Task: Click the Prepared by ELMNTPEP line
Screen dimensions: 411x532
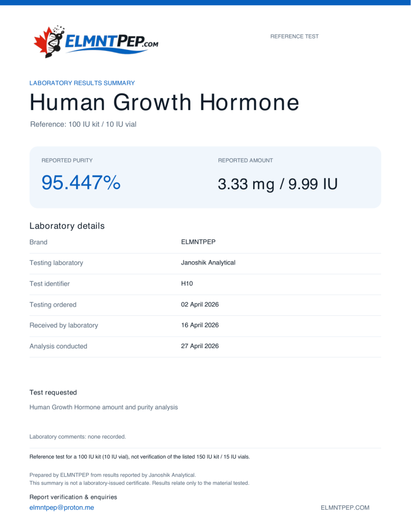Action: point(113,475)
